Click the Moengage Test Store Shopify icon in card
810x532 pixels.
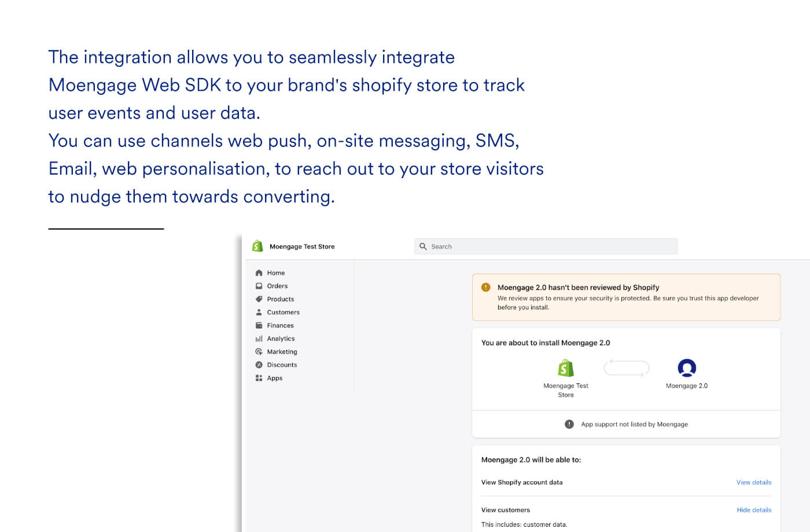566,368
